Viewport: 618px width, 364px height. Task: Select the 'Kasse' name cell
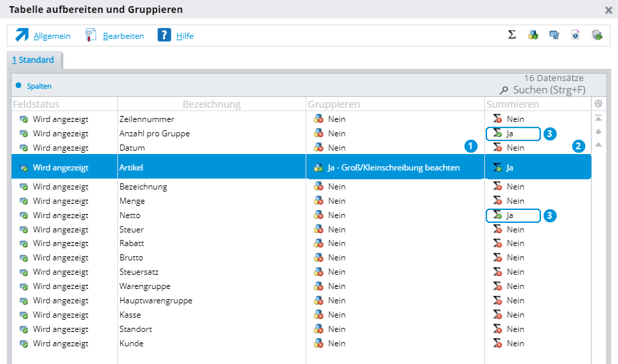pyautogui.click(x=130, y=314)
